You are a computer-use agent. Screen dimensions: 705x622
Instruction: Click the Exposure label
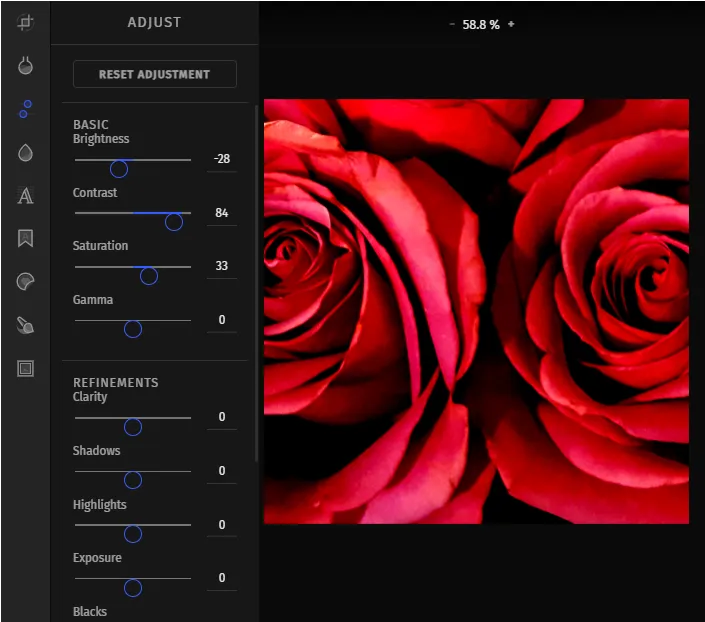[x=97, y=558]
